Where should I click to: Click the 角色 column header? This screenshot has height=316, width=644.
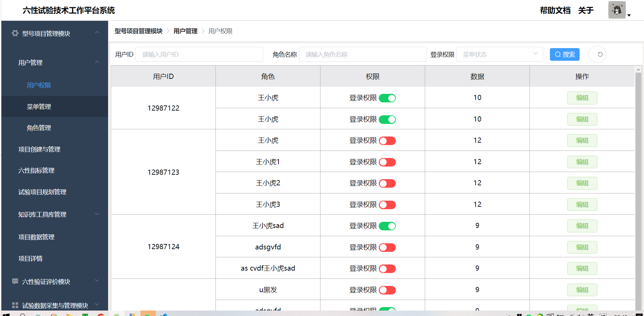tap(268, 76)
